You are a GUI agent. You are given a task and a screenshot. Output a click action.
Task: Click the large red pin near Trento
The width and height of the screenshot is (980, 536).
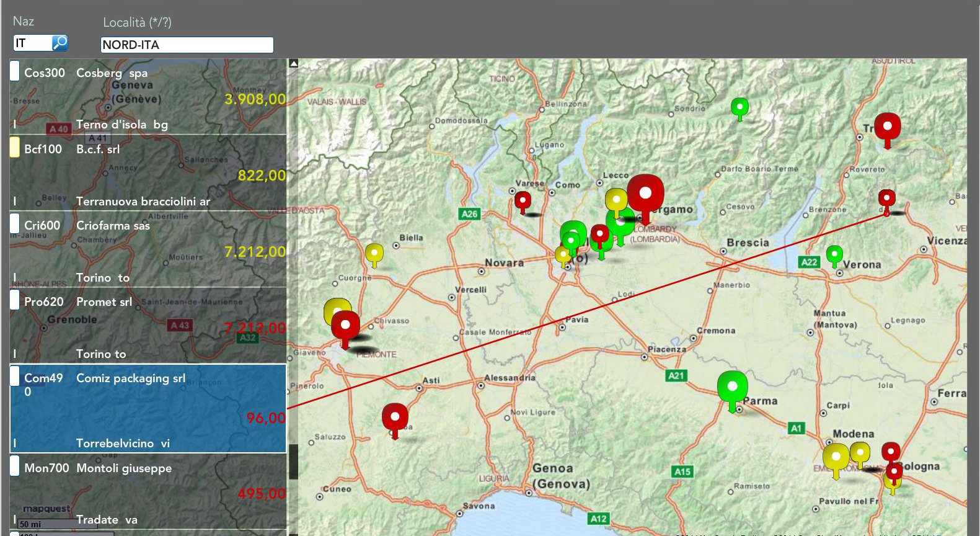point(887,127)
